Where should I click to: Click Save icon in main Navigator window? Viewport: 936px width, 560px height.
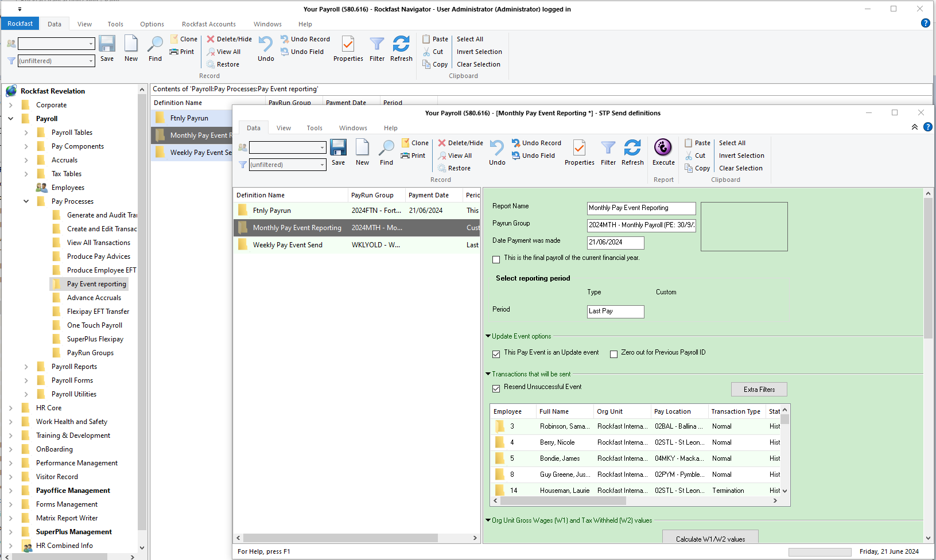[107, 49]
